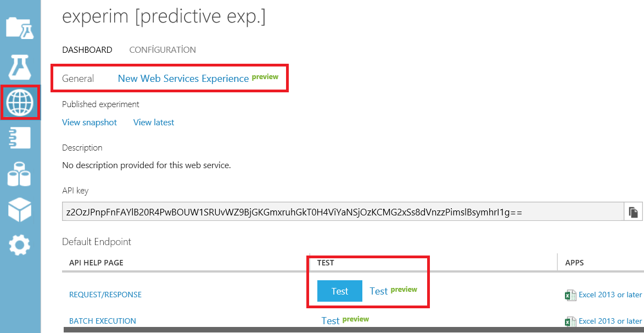The image size is (644, 333).
Task: Open Trained Models via the cube icon
Action: click(x=20, y=209)
